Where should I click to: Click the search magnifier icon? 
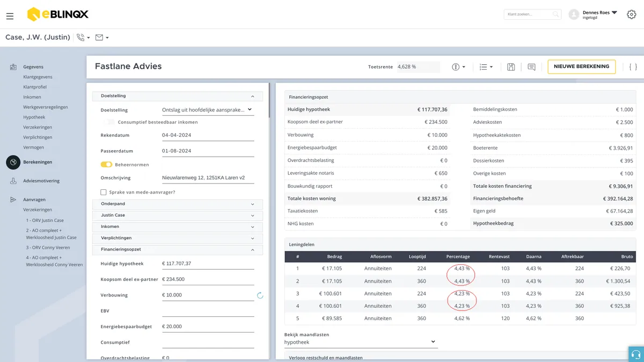coord(556,14)
